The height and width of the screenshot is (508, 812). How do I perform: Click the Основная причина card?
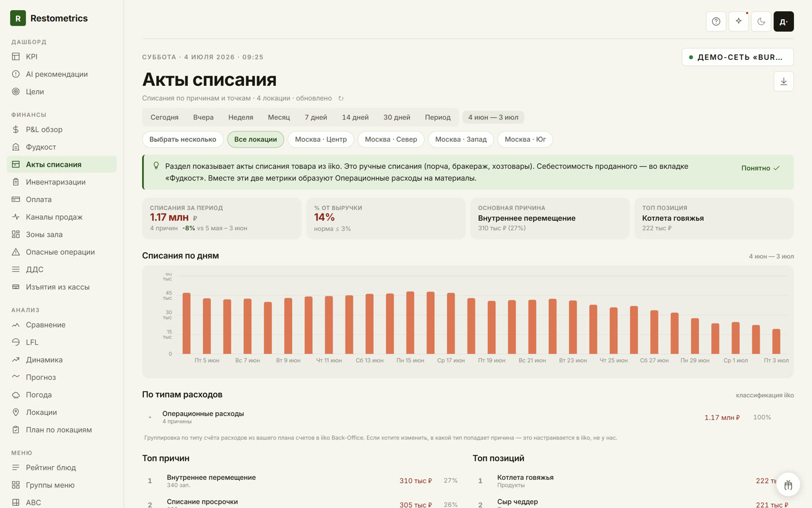550,218
